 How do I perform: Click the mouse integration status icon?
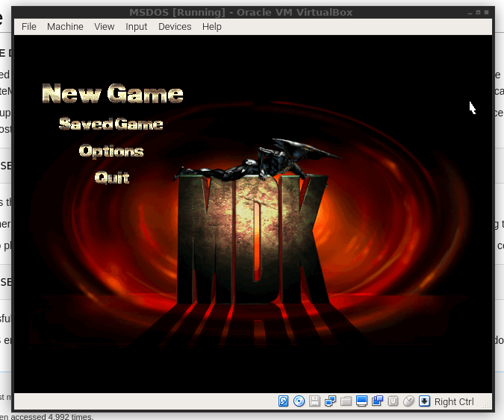pos(408,401)
